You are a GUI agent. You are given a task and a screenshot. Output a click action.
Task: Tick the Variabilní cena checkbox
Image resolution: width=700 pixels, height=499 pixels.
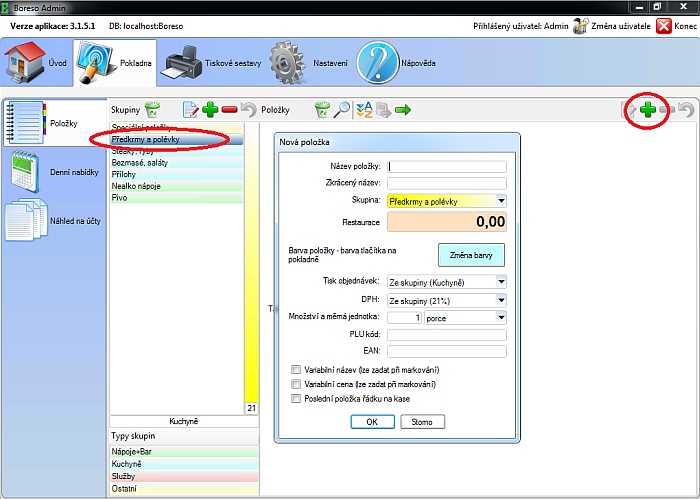click(x=296, y=383)
